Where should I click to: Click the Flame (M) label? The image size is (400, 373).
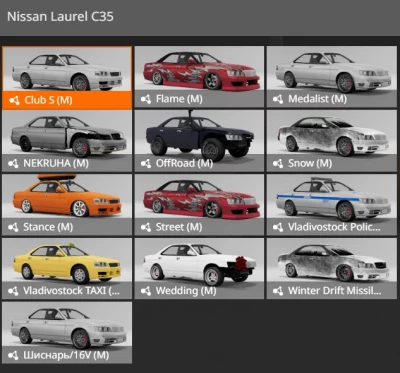pyautogui.click(x=179, y=99)
